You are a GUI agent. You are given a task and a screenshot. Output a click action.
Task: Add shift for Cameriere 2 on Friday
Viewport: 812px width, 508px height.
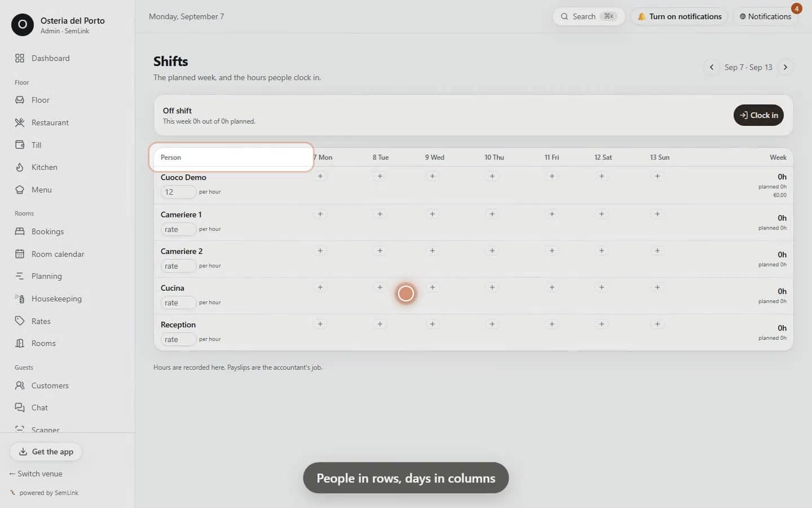tap(552, 251)
